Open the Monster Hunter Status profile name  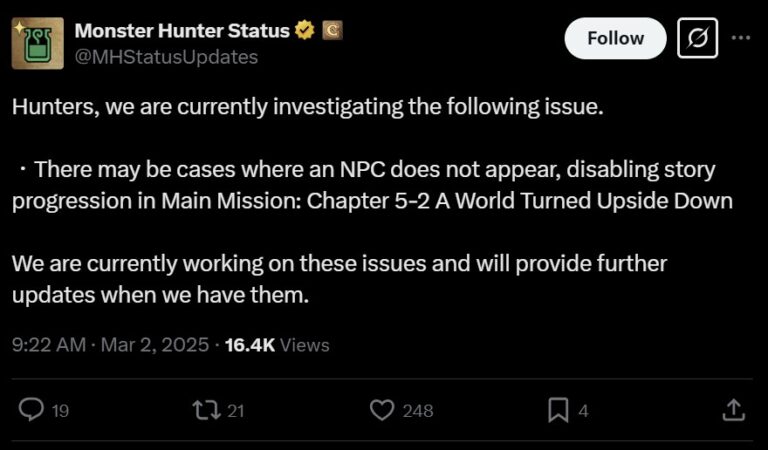183,31
